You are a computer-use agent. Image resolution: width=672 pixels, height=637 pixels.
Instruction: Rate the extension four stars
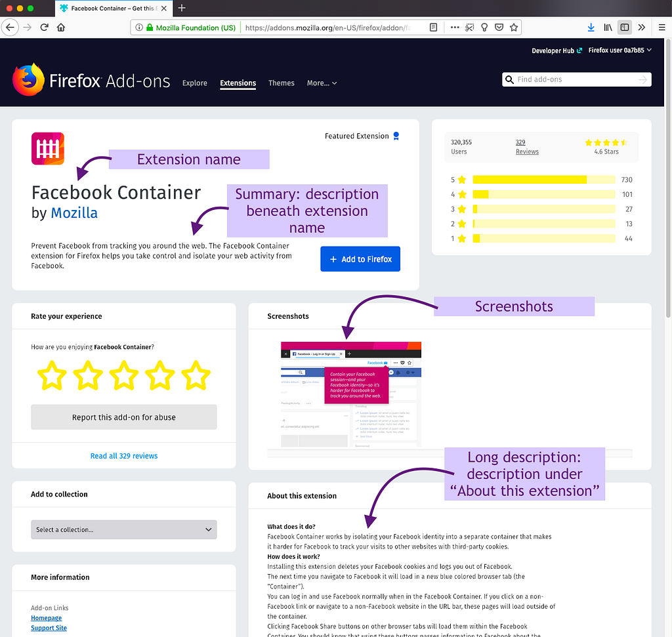click(x=160, y=375)
